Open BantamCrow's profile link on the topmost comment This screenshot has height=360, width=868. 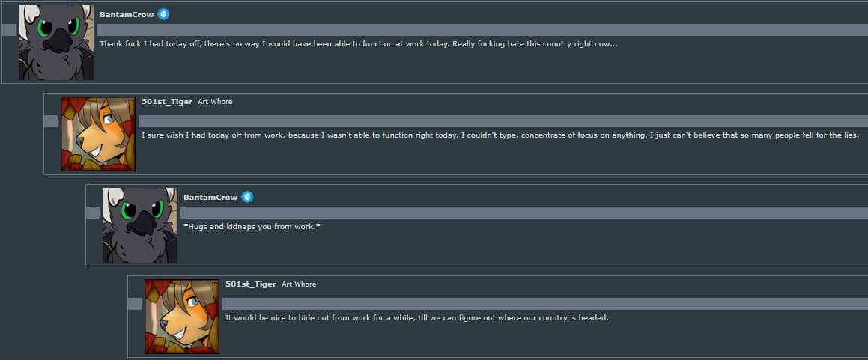tap(126, 15)
